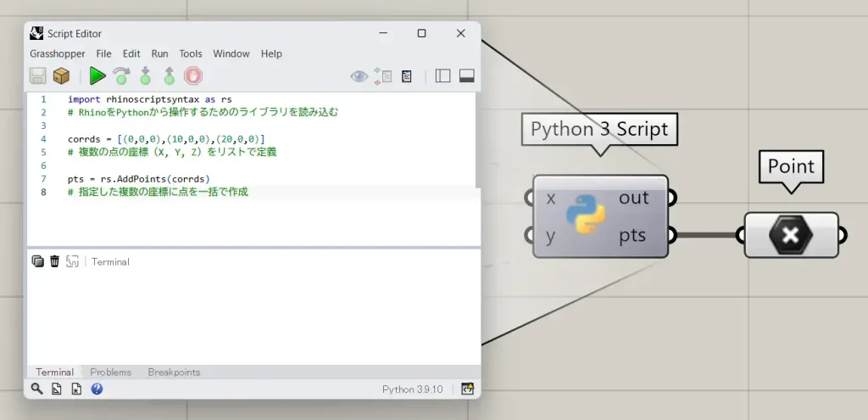Screen dimensions: 868x420
Task: Click the step over debug icon
Action: pos(121,76)
